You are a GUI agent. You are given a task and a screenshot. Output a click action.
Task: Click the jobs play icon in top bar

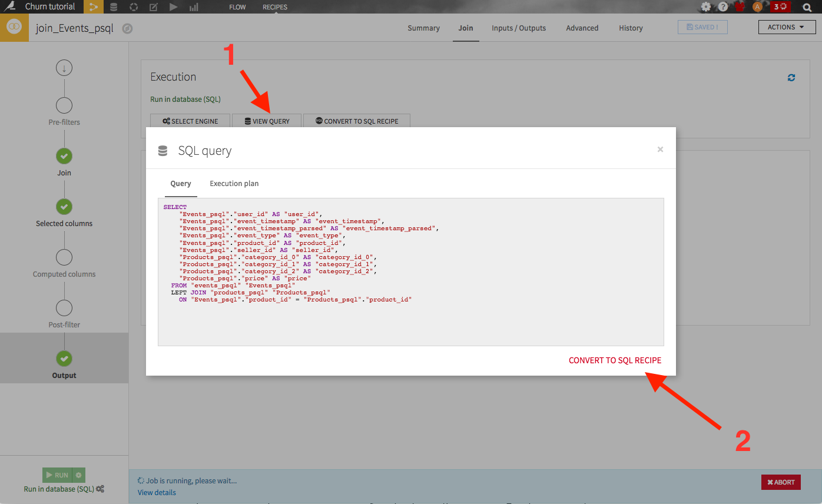click(172, 6)
